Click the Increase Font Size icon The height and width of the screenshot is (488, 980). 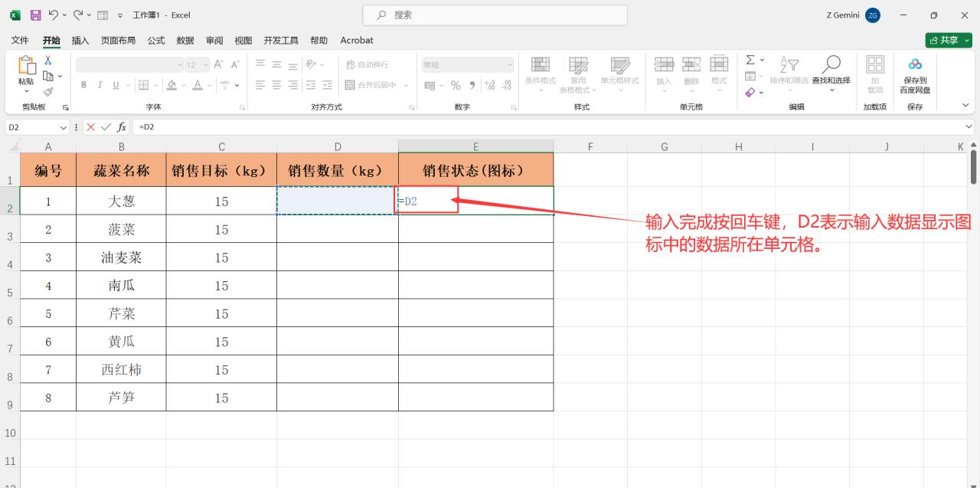pyautogui.click(x=219, y=65)
